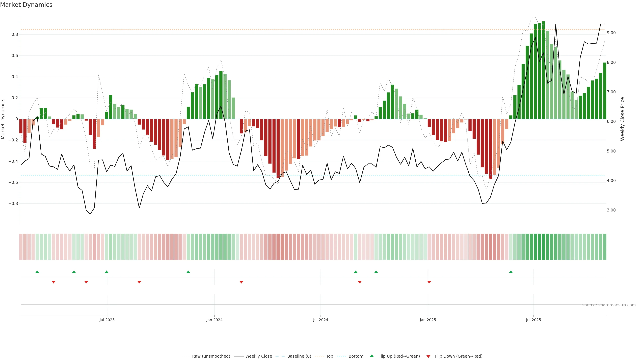Click the darkest green heatmap strip cell
Screen dimensions: 644x362
coord(543,247)
